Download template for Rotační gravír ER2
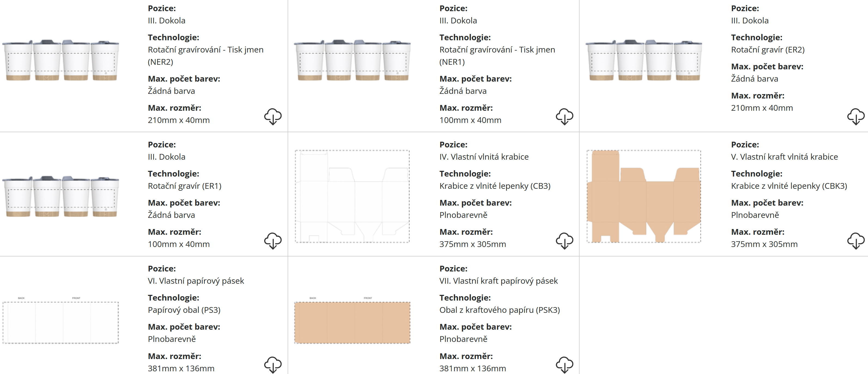This screenshot has height=374, width=868. coord(855,116)
